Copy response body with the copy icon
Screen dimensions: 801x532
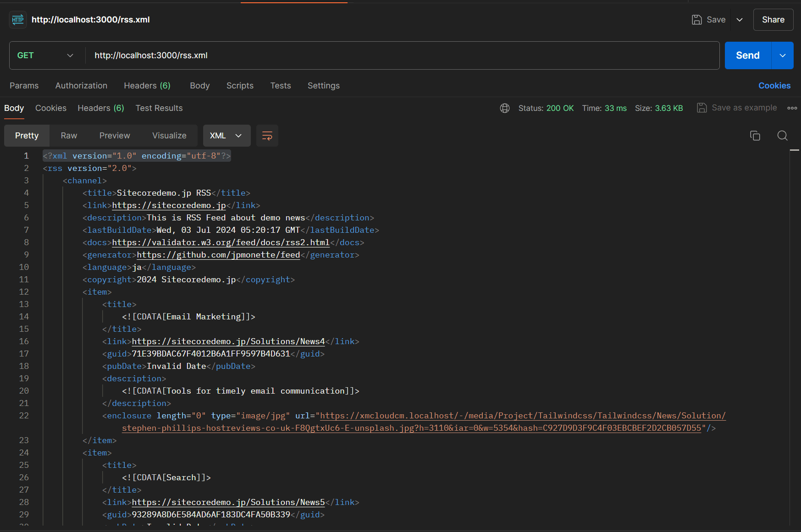pyautogui.click(x=755, y=136)
